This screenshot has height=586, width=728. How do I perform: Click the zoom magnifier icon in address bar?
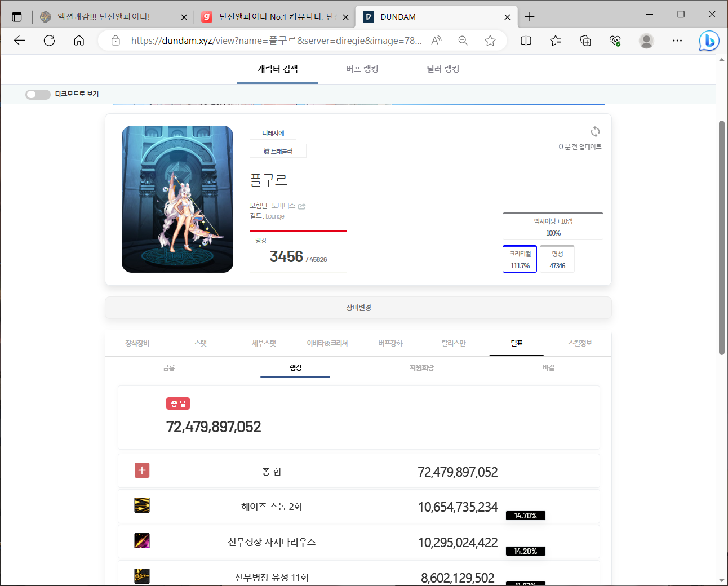[x=463, y=41]
